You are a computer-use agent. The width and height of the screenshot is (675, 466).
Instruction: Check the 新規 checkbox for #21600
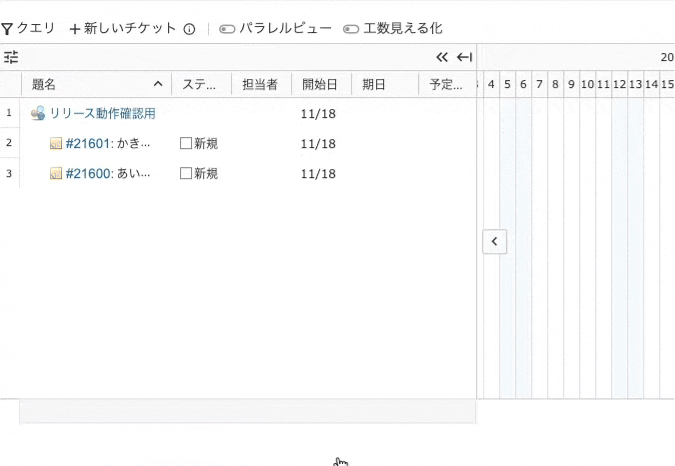(x=186, y=173)
